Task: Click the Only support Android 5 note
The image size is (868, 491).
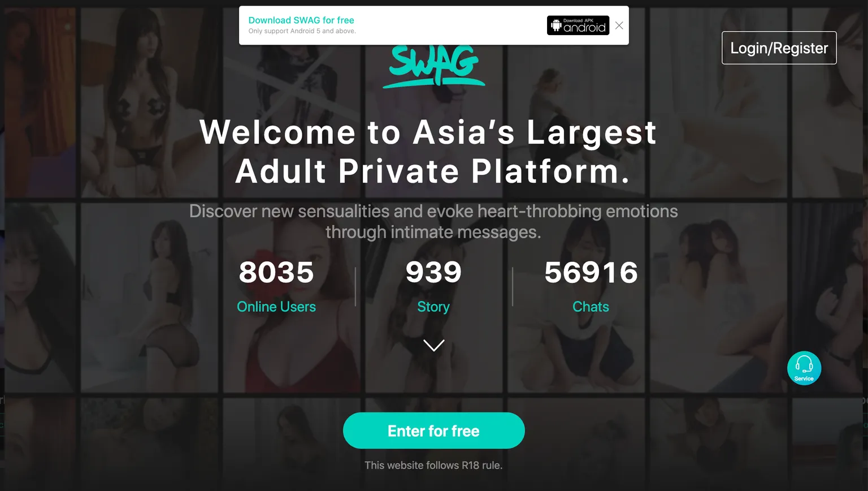Action: 302,31
